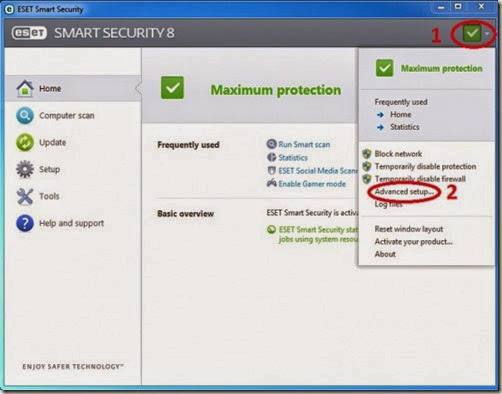Expand the dropdown arrow beside header checkmark
Image resolution: width=502 pixels, height=394 pixels.
click(x=487, y=33)
